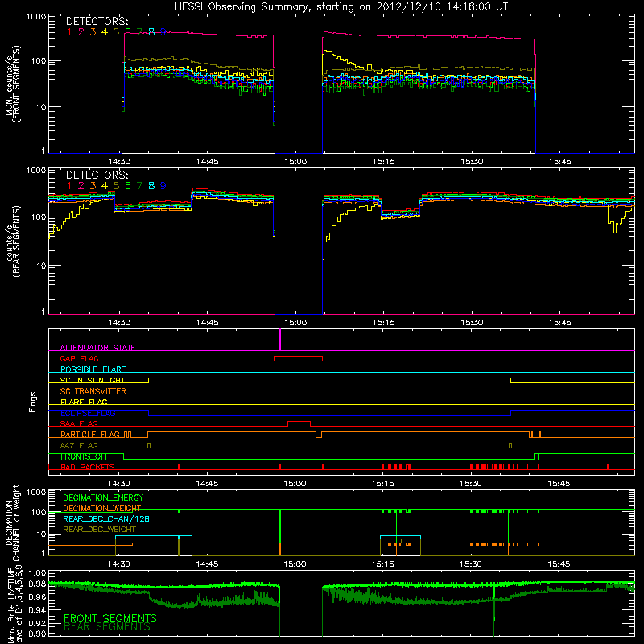Select detector 9 in front segments legend
The height and width of the screenshot is (644, 644).
coord(163,32)
